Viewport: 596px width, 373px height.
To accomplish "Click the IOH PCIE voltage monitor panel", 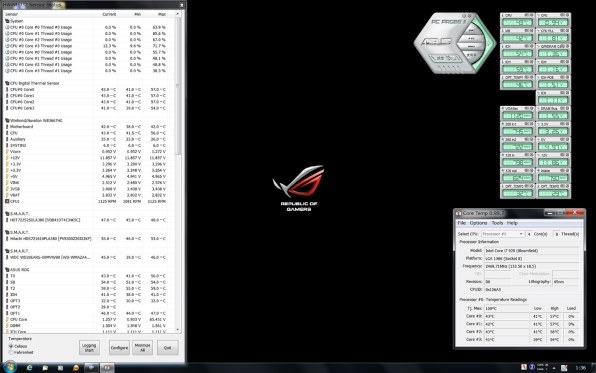I will coord(553,83).
